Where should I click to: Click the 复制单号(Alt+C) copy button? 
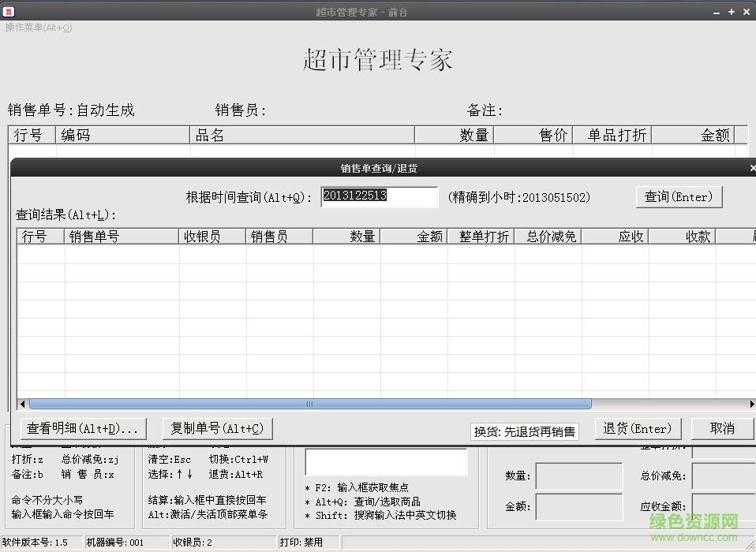click(x=216, y=428)
